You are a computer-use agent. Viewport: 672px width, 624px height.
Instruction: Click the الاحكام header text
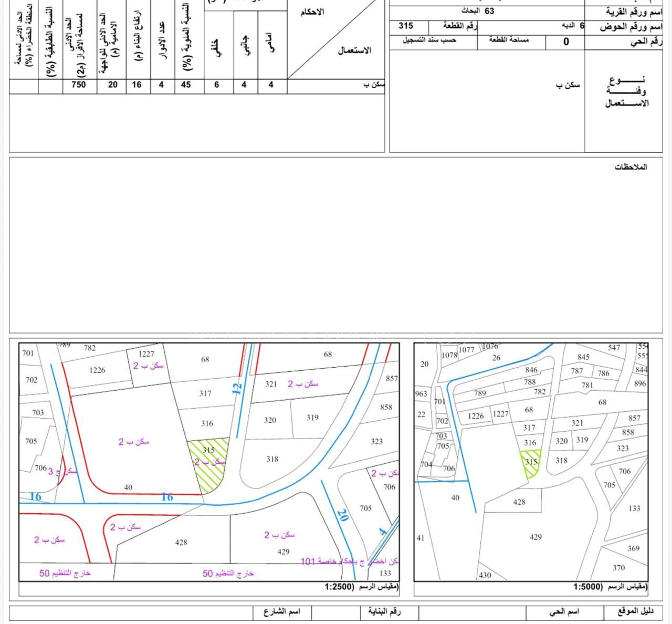pyautogui.click(x=312, y=12)
